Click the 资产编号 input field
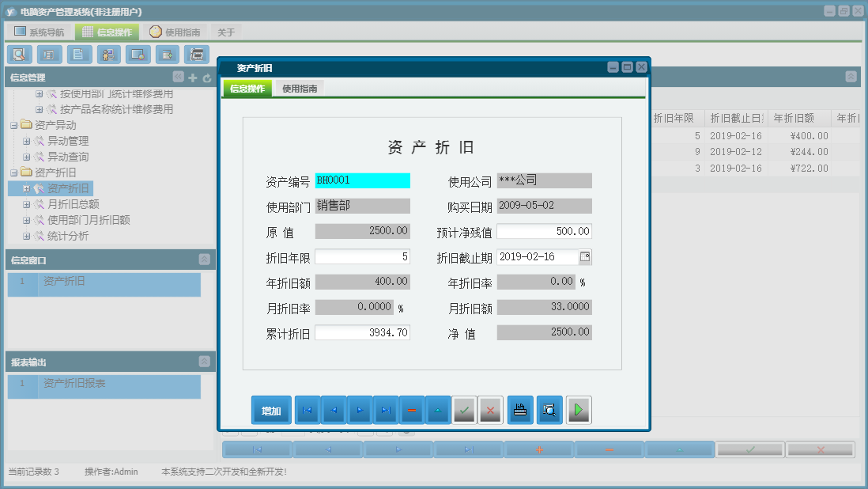This screenshot has height=489, width=868. pyautogui.click(x=363, y=180)
